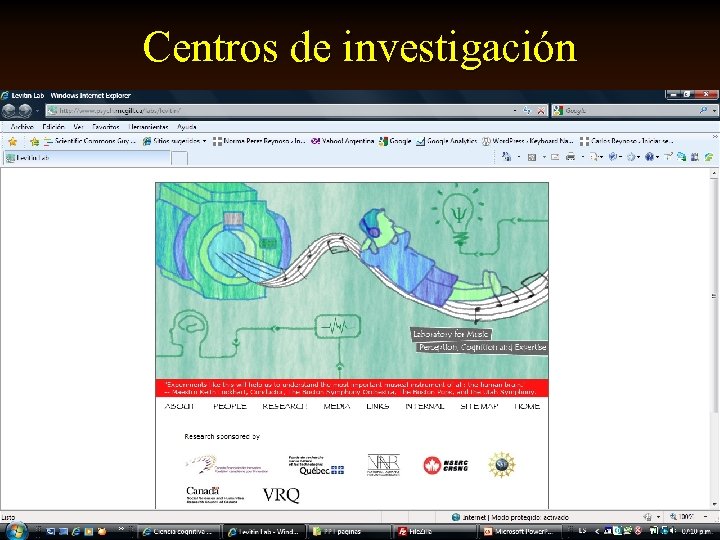Open the Windows Start orb
Image resolution: width=720 pixels, height=540 pixels.
(16, 531)
